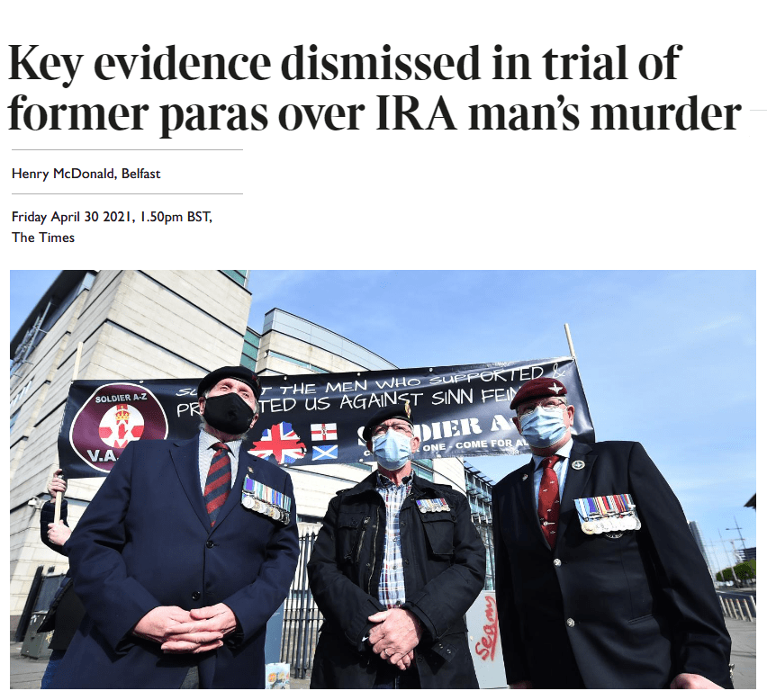
Task: Open the veterans protest photo
Action: (x=383, y=479)
